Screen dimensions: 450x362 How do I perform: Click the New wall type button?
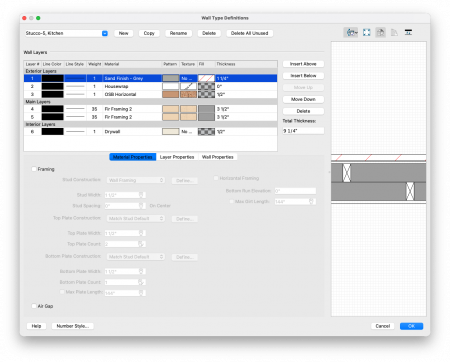coord(124,33)
